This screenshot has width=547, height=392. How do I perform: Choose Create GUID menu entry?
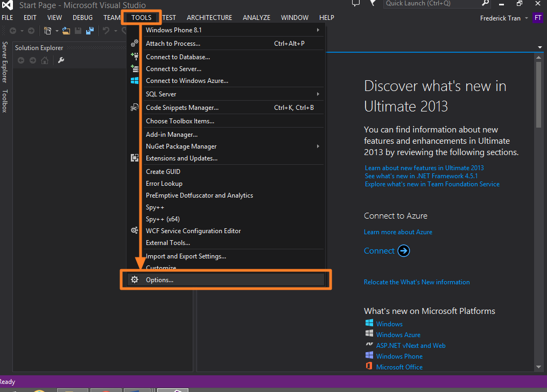[226, 172]
